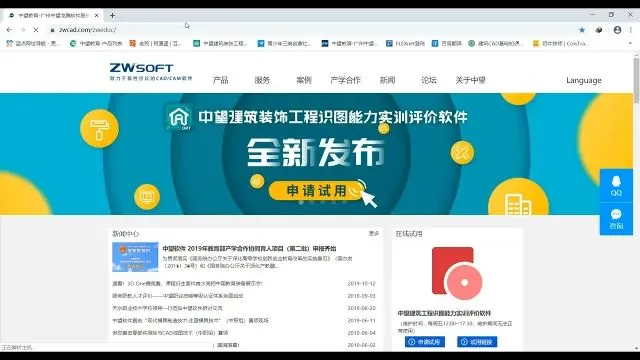Open the 产品 menu
Screen dimensions: 640x360
click(220, 80)
